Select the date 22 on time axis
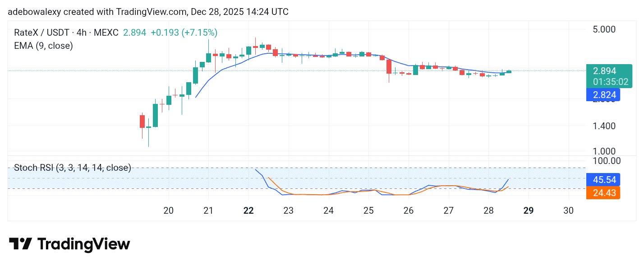This screenshot has height=267, width=644. pyautogui.click(x=248, y=211)
